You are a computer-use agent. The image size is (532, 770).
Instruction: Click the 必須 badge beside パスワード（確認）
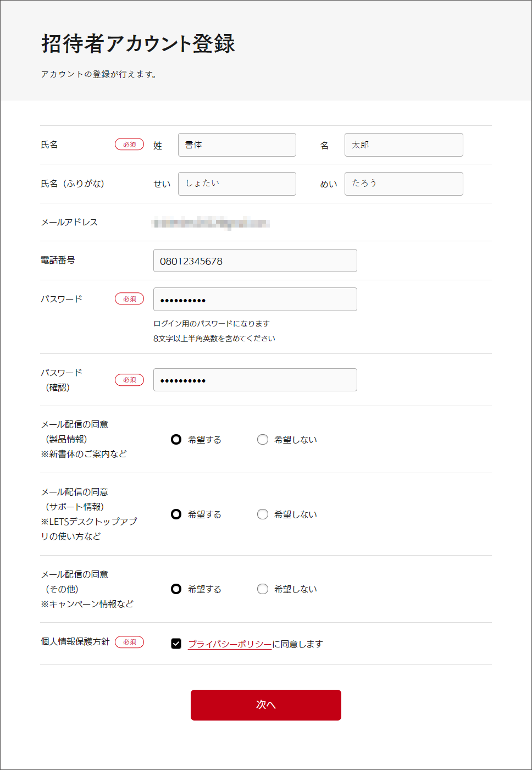click(129, 380)
